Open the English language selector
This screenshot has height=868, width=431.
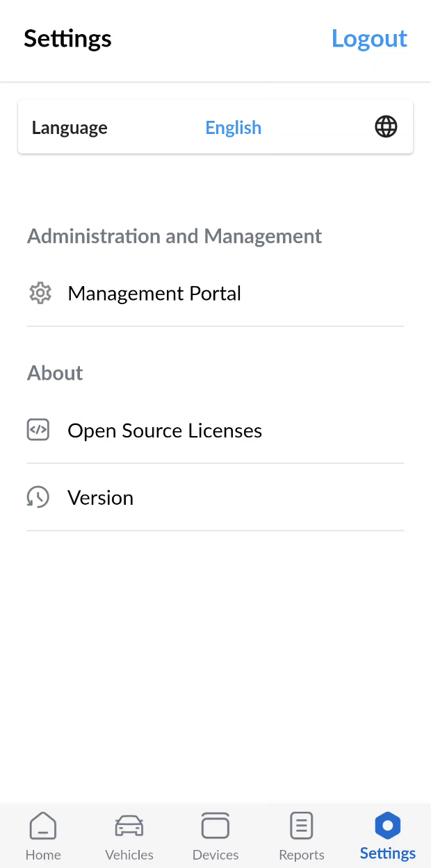234,128
